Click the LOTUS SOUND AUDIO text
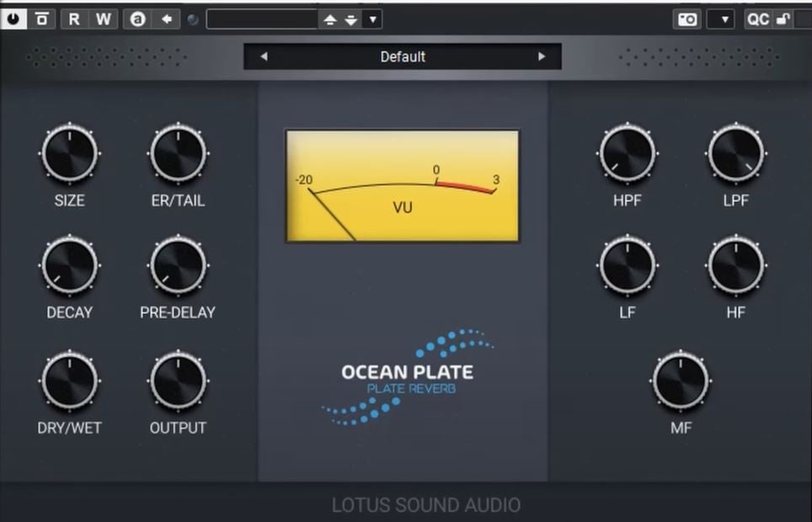Screen dimensions: 812x522 [x=426, y=505]
